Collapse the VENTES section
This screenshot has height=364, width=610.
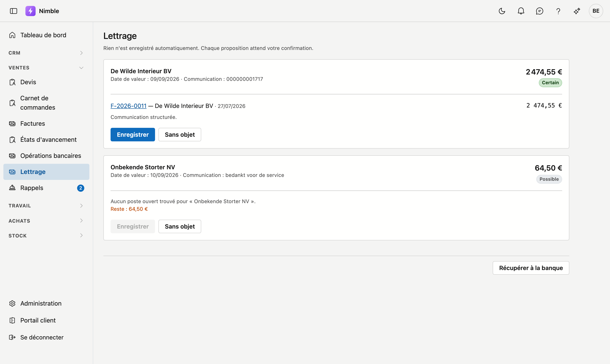(46, 68)
